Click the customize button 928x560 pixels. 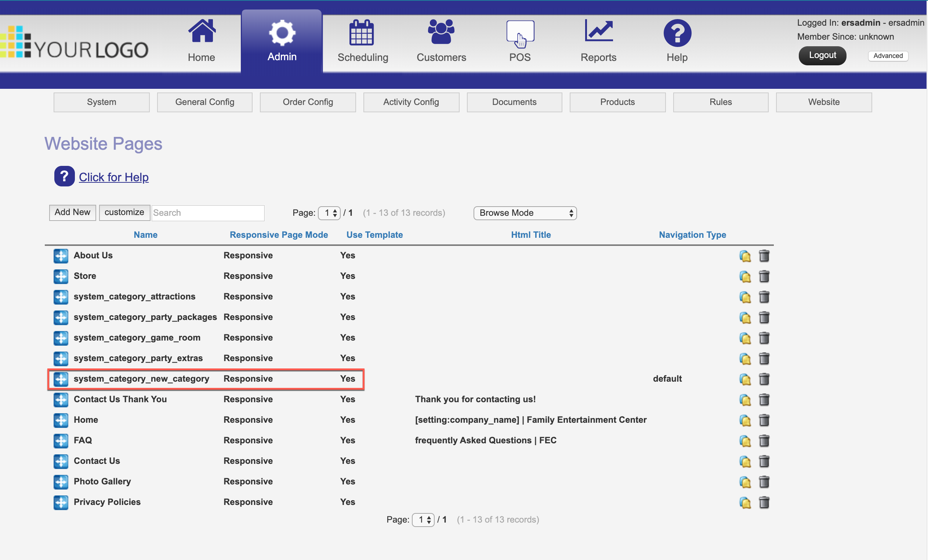point(124,212)
